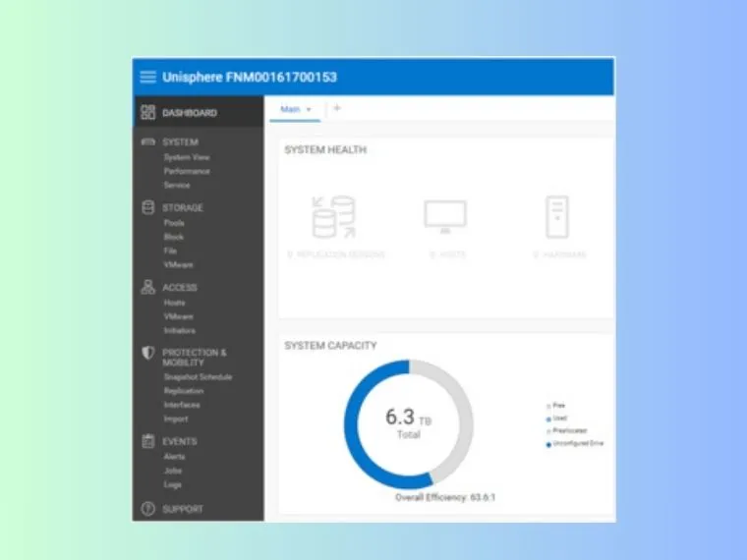Add a new dashboard tab with plus

(x=337, y=108)
